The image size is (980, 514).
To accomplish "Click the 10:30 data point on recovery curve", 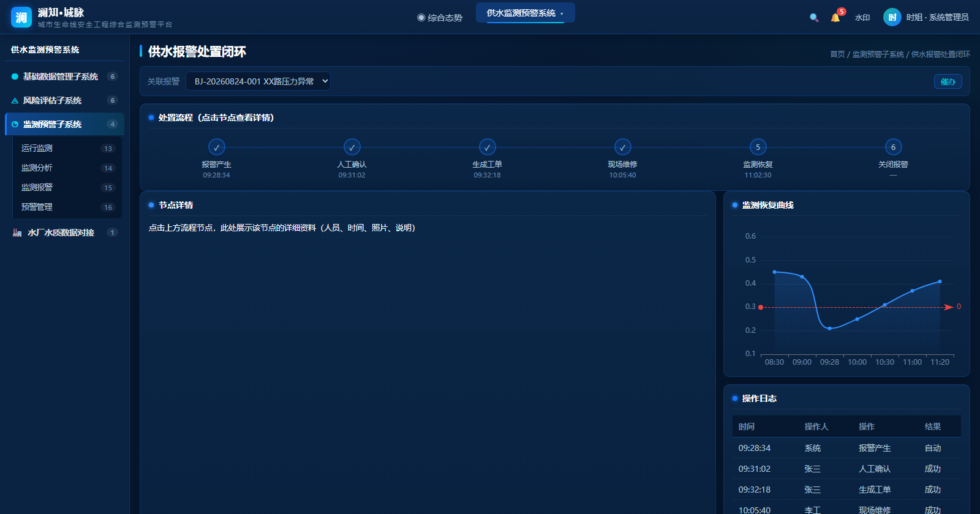I will tap(884, 305).
